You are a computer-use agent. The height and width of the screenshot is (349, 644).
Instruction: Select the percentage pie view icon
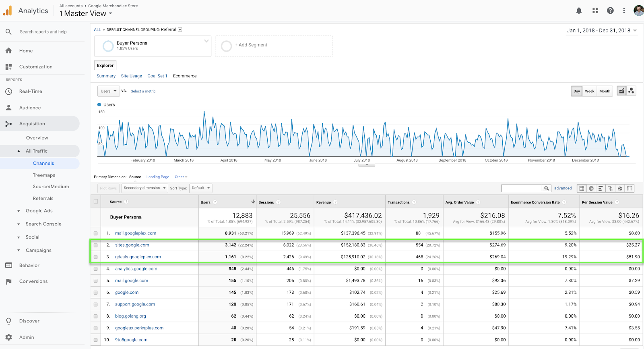click(x=591, y=188)
